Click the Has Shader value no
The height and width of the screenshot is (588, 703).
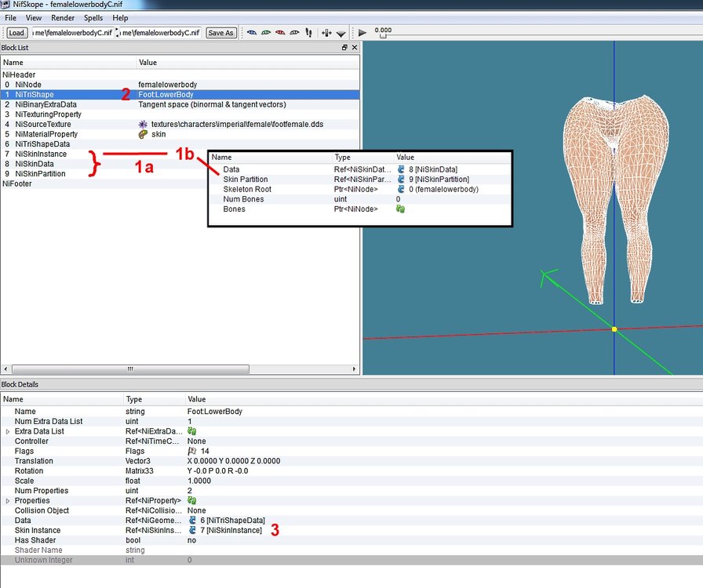coord(192,540)
